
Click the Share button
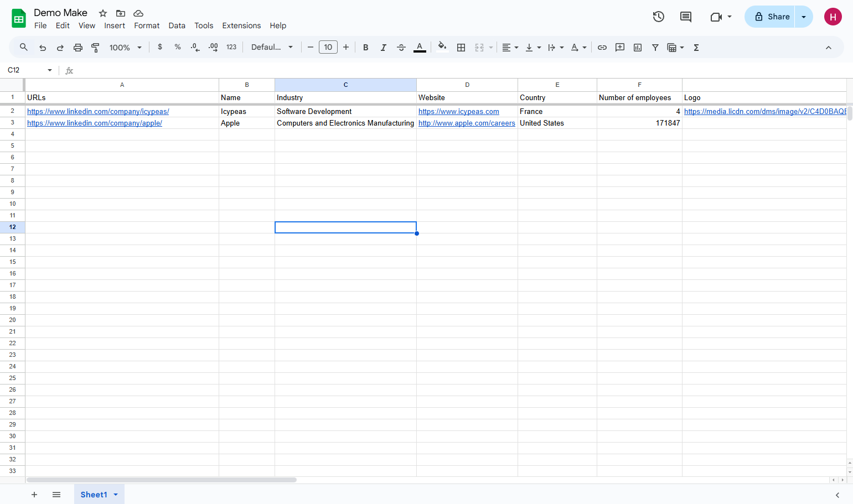(770, 17)
